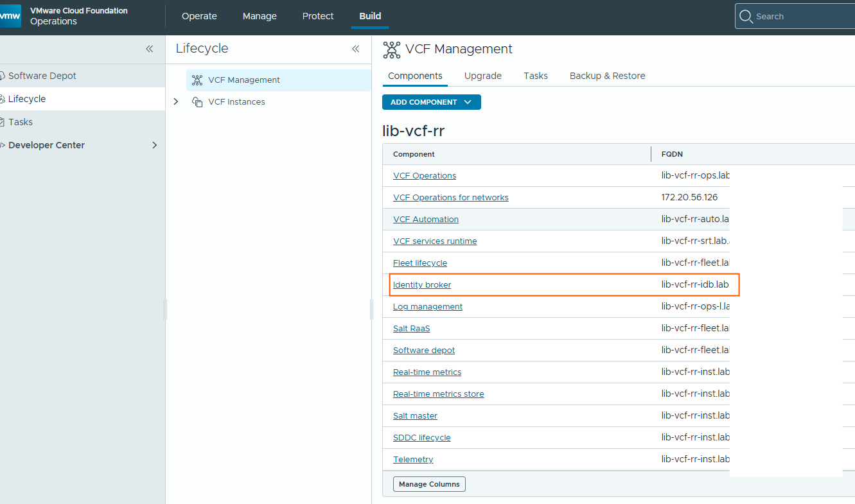Click the Tasks sidebar icon

coord(3,122)
